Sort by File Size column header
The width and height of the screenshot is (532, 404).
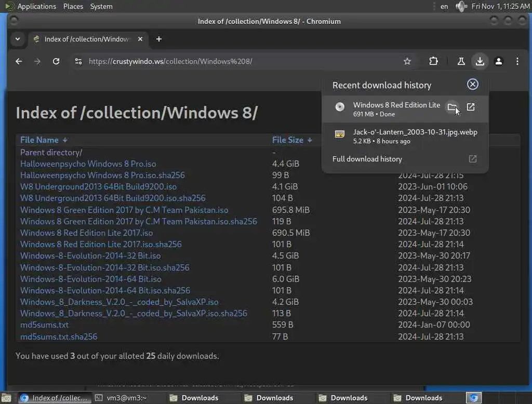pyautogui.click(x=288, y=140)
